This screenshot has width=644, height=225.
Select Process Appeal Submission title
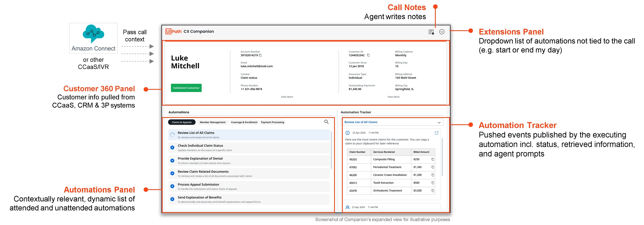[198, 184]
